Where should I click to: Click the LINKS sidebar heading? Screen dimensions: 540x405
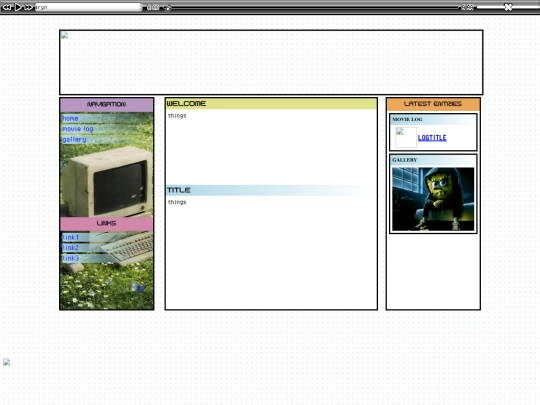(106, 223)
